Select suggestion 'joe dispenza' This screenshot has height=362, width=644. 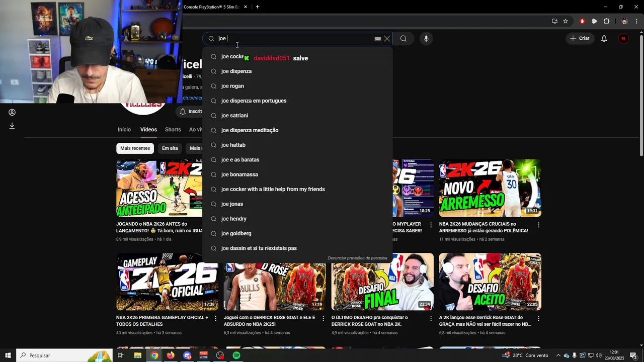click(x=297, y=71)
